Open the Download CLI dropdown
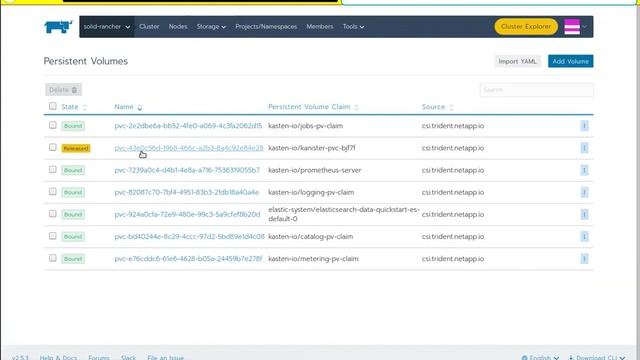640x360 pixels. click(x=597, y=357)
